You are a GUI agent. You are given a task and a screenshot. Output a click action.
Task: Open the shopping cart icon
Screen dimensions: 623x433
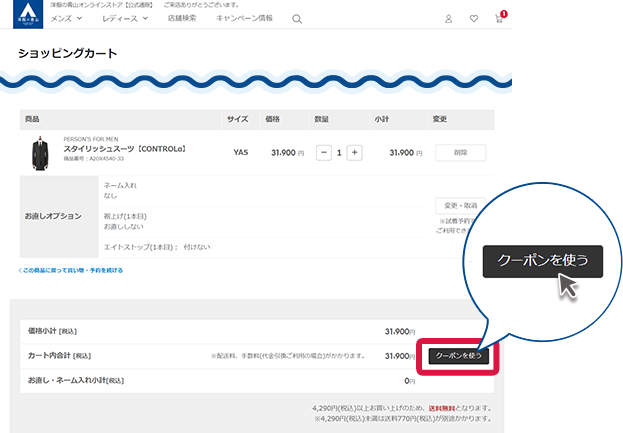[499, 19]
